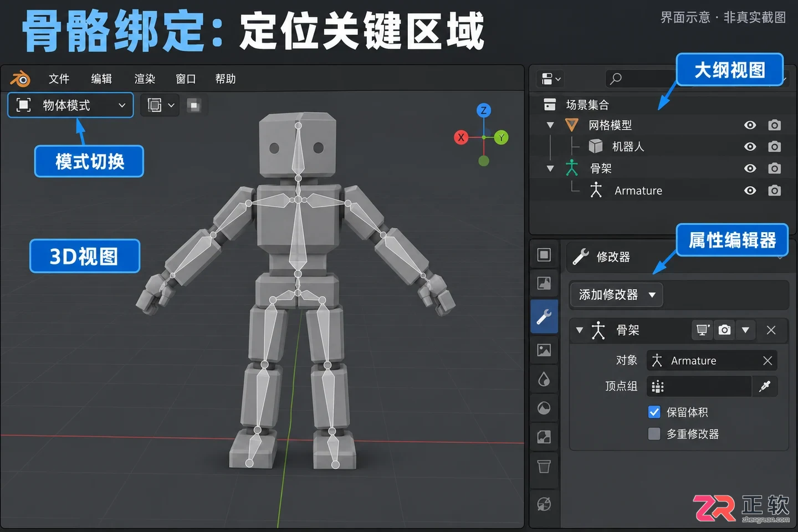The height and width of the screenshot is (532, 798).
Task: Toggle render camera for Armature
Action: coord(775,191)
